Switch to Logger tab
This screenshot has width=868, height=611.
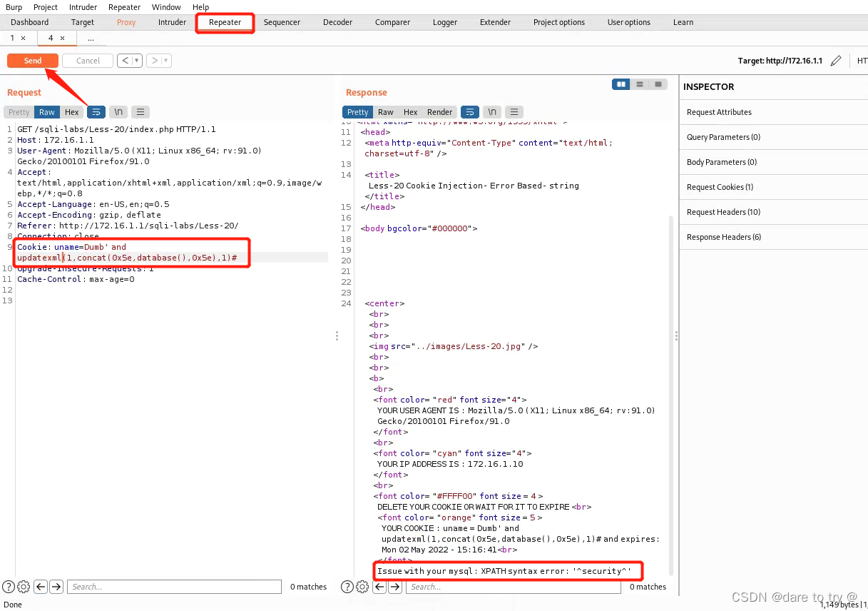(445, 22)
